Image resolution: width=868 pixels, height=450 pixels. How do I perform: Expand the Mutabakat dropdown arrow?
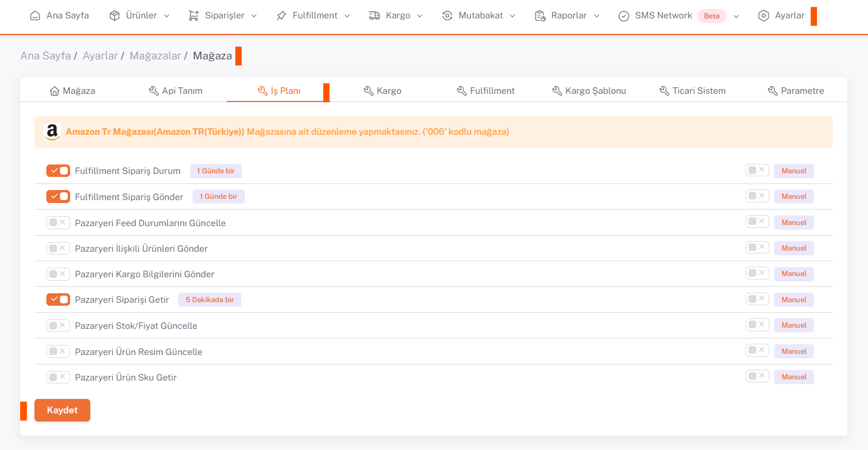(513, 16)
